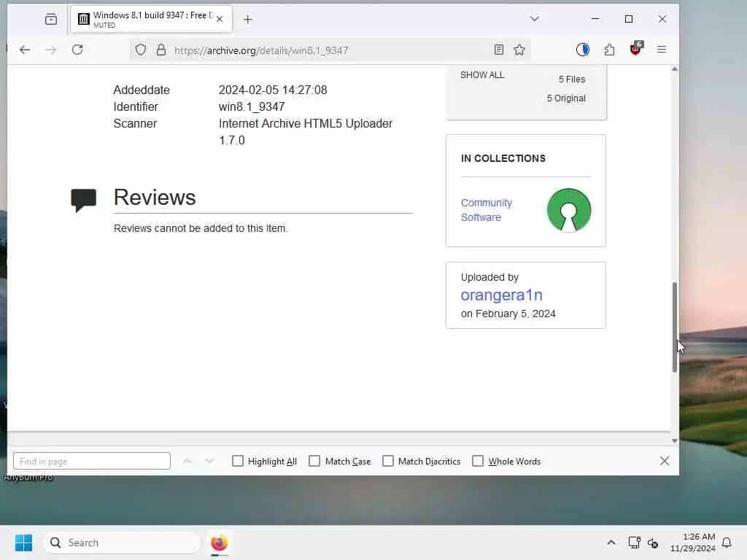Open the tracking protection shield icon
The width and height of the screenshot is (747, 560).
tap(141, 50)
